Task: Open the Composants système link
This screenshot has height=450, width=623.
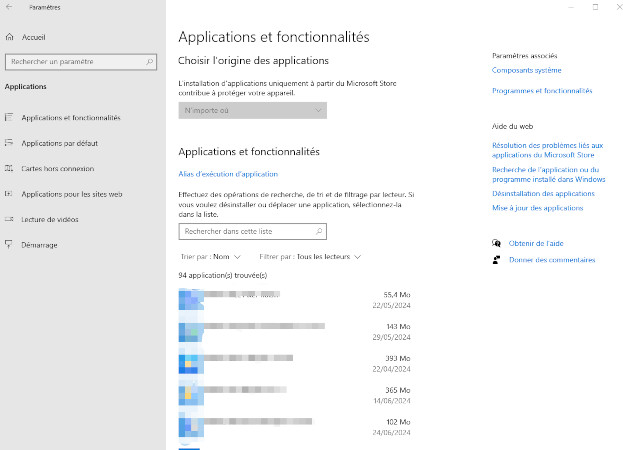Action: pyautogui.click(x=526, y=70)
